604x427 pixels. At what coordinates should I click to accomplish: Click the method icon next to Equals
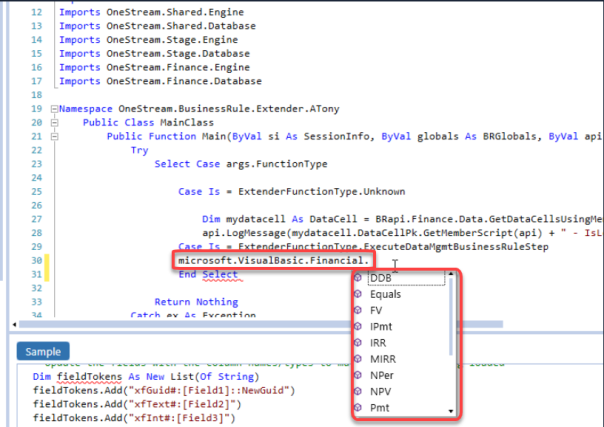tap(359, 295)
